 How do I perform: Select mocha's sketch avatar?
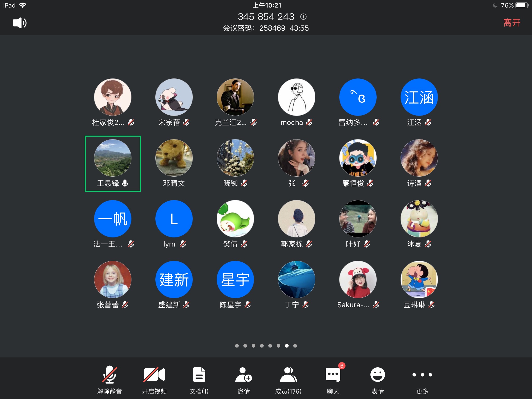296,97
